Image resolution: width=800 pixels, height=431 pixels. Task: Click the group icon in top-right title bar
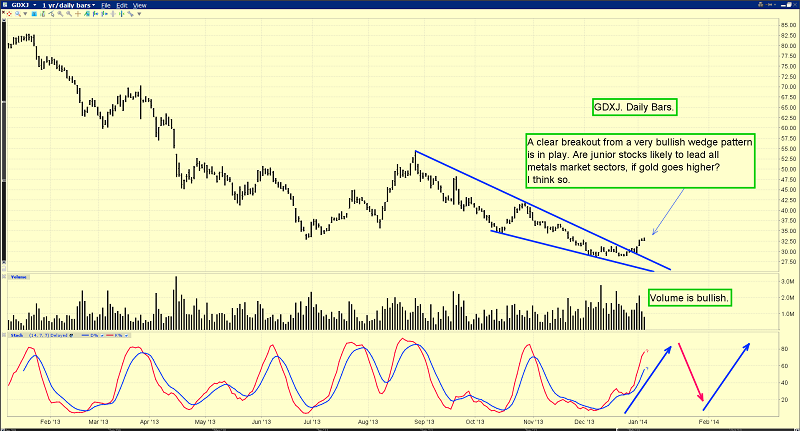[x=760, y=4]
